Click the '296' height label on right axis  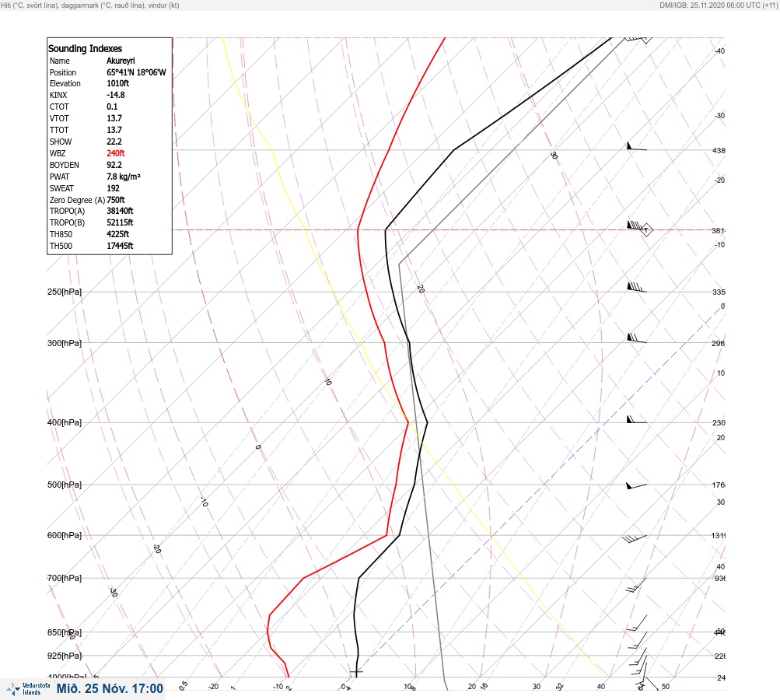pos(719,343)
